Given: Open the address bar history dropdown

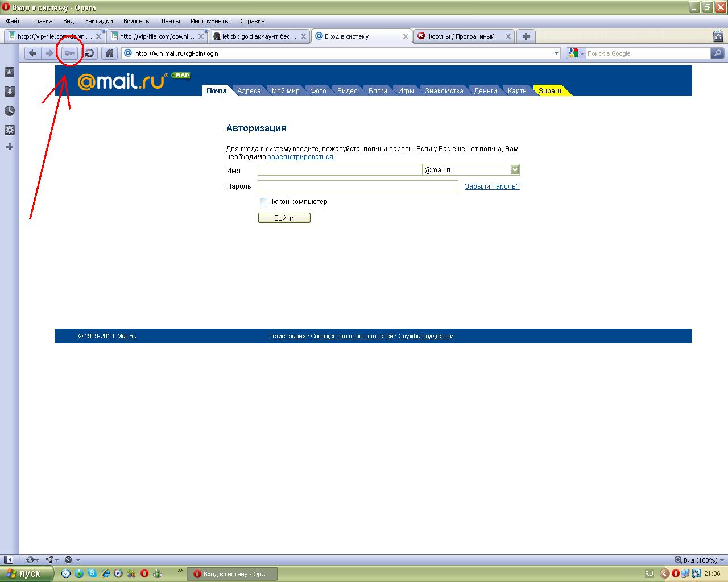Looking at the screenshot, I should coord(556,53).
